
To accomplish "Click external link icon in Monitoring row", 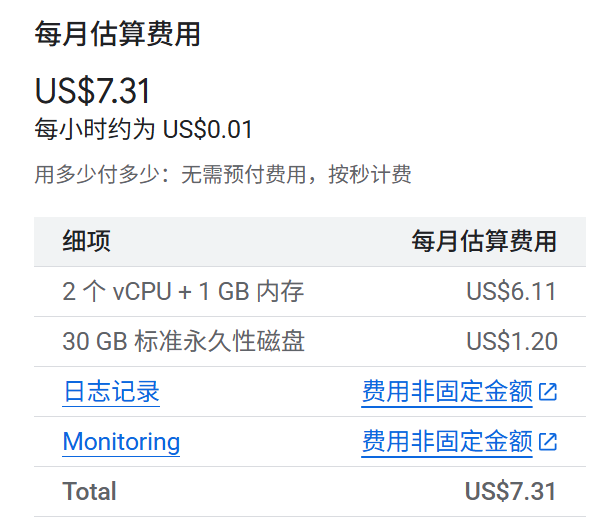I will pos(548,442).
